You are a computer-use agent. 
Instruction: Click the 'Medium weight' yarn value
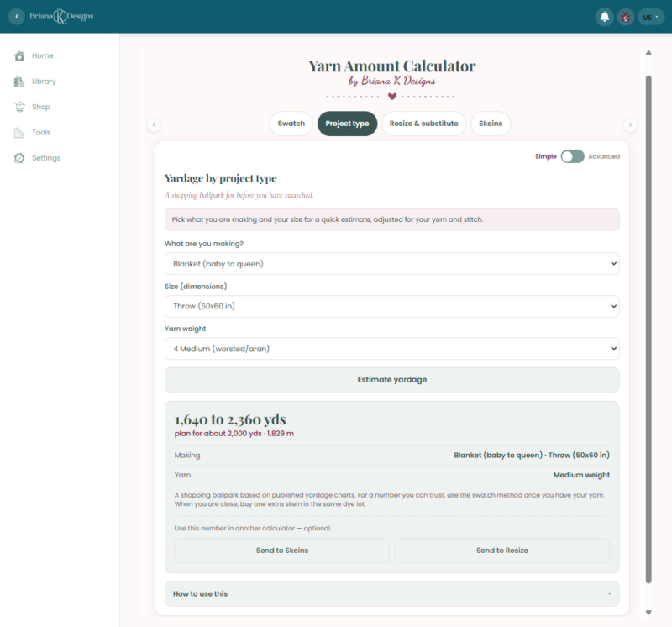tap(581, 475)
